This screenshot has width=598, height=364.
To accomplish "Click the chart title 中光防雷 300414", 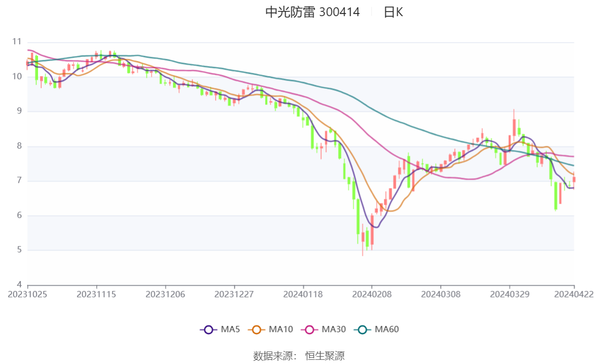I will click(x=313, y=12).
